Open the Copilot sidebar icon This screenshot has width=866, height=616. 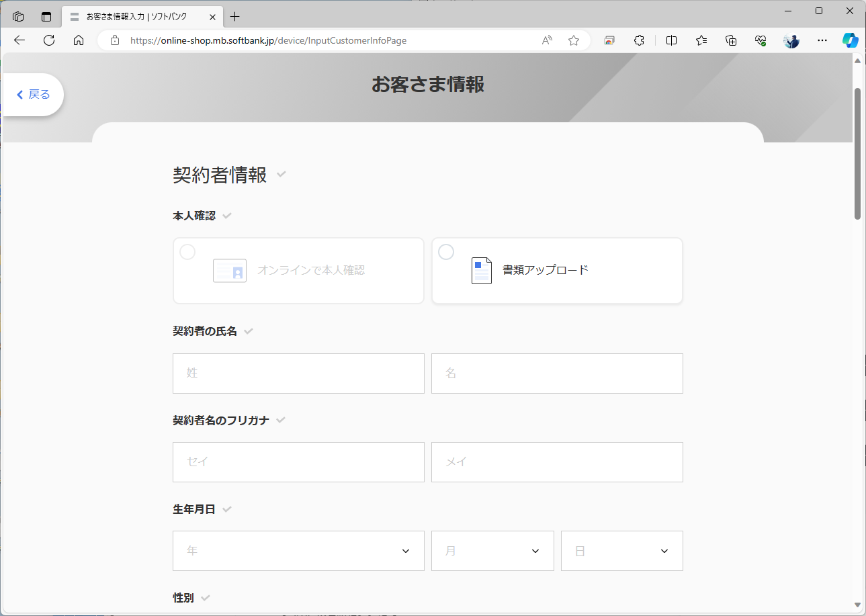point(850,40)
